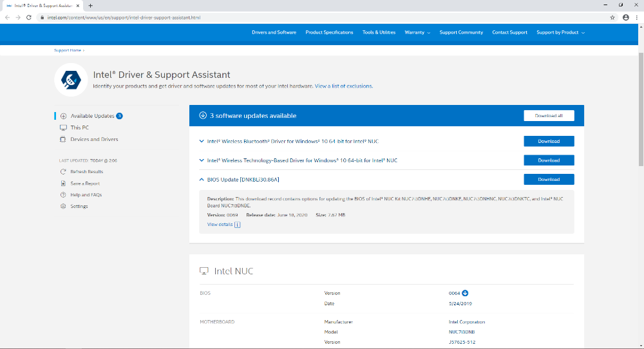The height and width of the screenshot is (349, 644).
Task: Click the View details info icon
Action: point(238,225)
